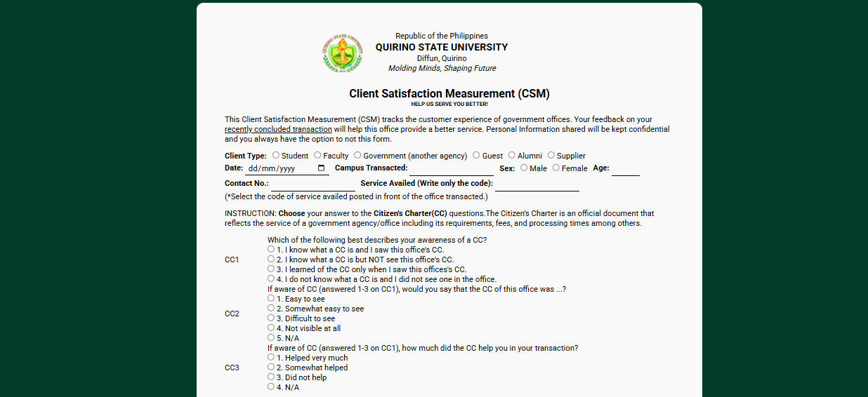Click the Quirino State University logo
The height and width of the screenshot is (397, 868).
point(343,54)
